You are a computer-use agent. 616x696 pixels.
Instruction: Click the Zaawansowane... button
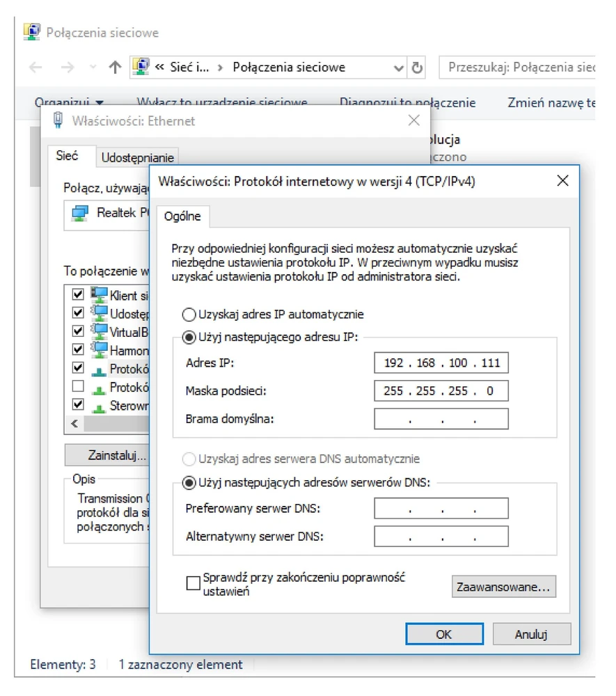tap(504, 587)
